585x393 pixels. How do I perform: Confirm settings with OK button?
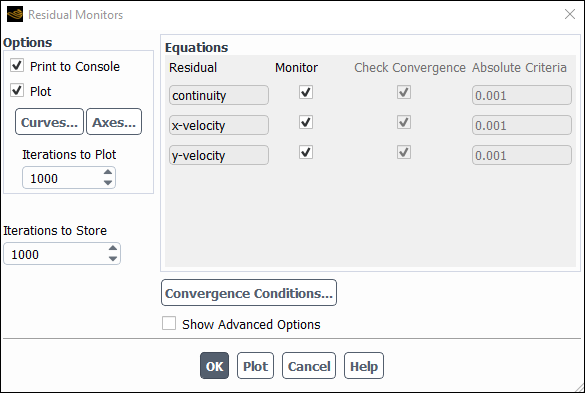point(215,366)
